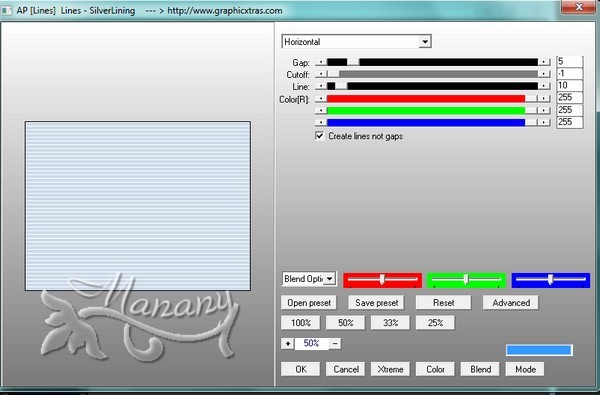Image resolution: width=600 pixels, height=395 pixels.
Task: Click the blue color slider's left arrow
Action: tap(321, 122)
